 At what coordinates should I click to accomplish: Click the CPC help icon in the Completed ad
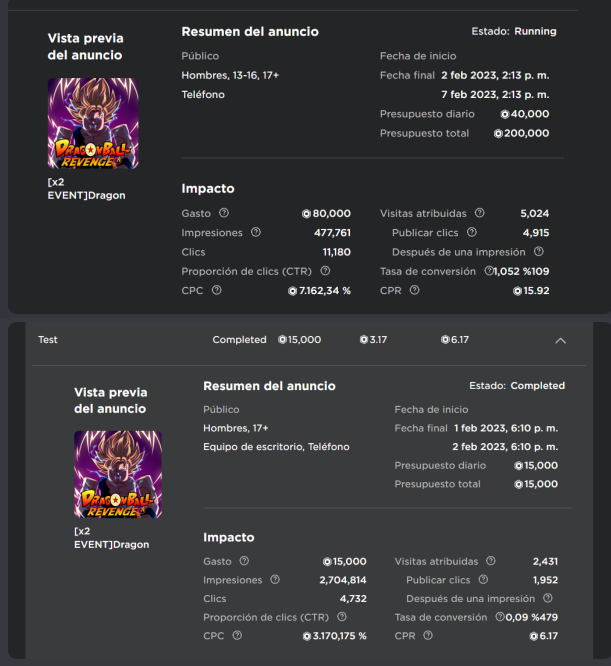pyautogui.click(x=237, y=635)
